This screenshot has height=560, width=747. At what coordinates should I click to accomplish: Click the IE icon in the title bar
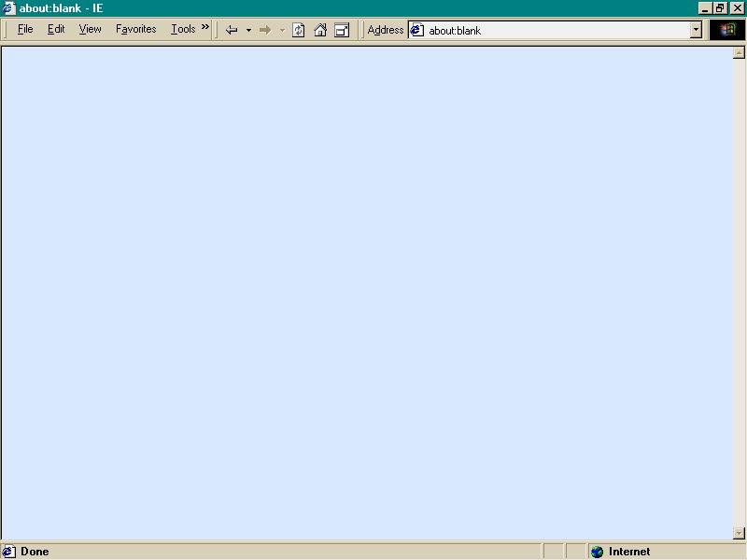tap(9, 8)
